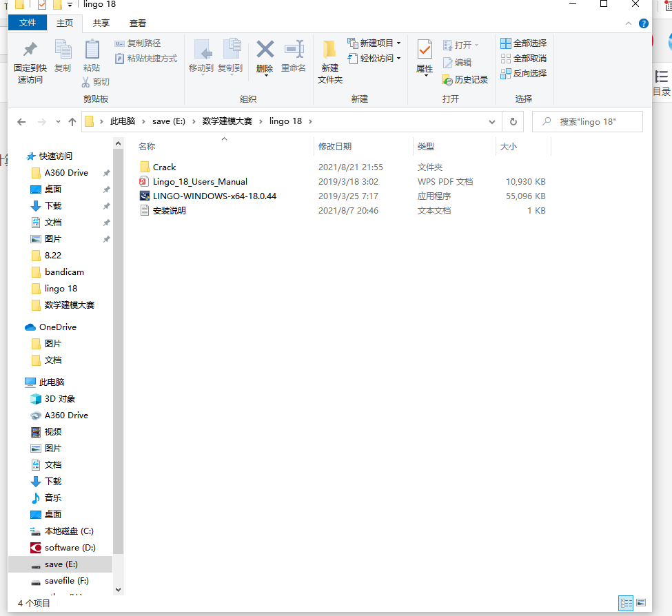Open file History command
This screenshot has height=616, width=672.
(x=465, y=80)
